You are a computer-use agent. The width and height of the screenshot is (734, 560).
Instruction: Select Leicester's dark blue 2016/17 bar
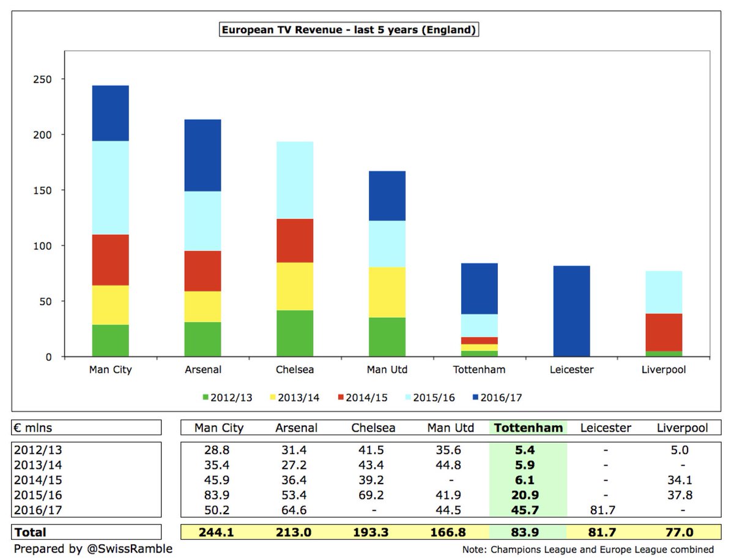point(571,311)
